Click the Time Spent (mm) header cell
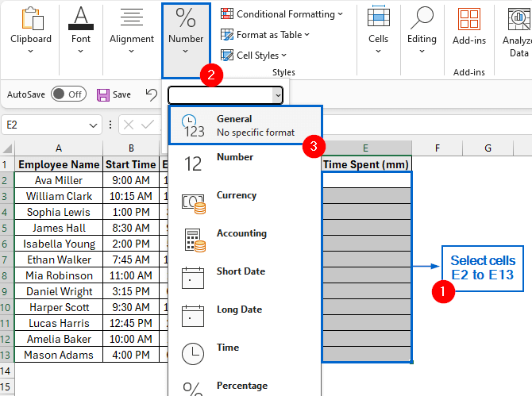Viewport: 532px width, 396px height. pyautogui.click(x=366, y=164)
